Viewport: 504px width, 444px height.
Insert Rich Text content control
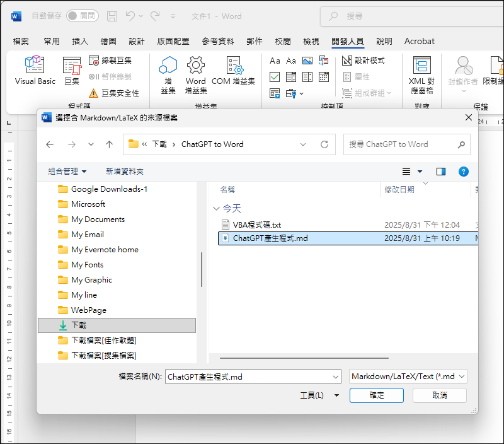[x=275, y=61]
